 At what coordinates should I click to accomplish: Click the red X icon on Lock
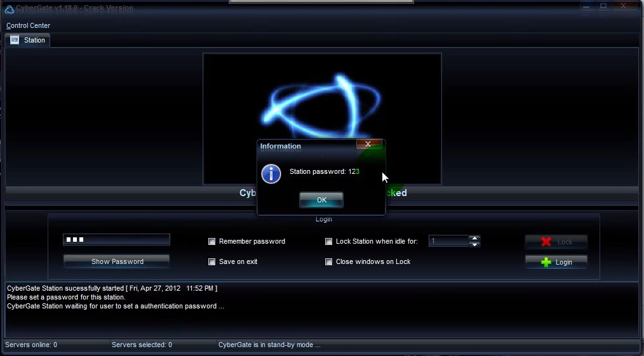(x=546, y=242)
